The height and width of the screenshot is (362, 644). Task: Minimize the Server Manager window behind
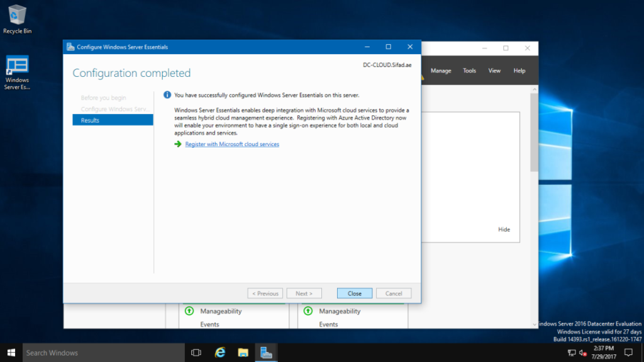point(485,48)
